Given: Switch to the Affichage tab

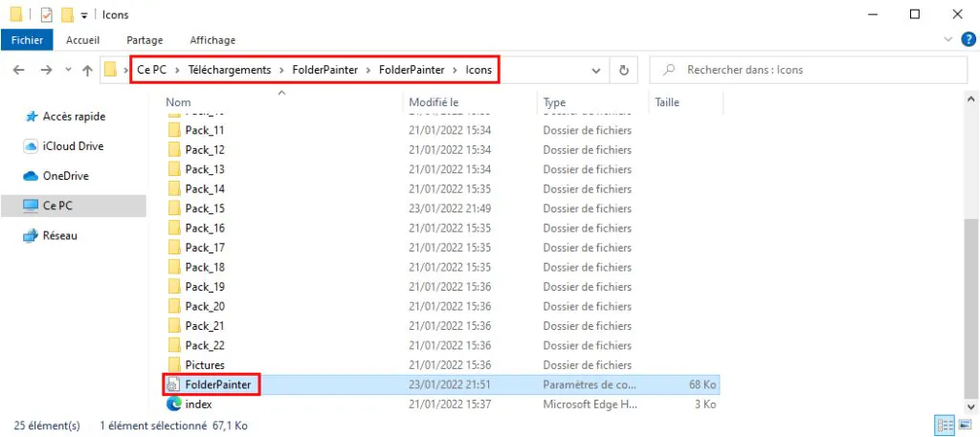Looking at the screenshot, I should (212, 40).
